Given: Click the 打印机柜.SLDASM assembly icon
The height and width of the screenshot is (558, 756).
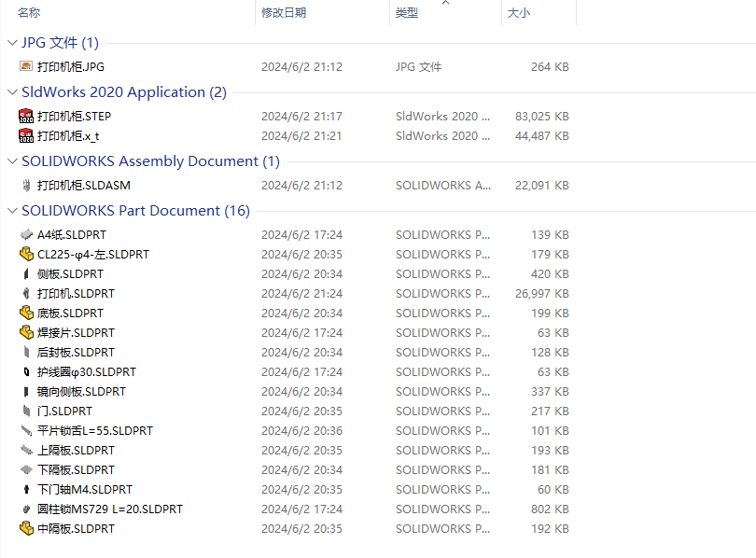Looking at the screenshot, I should (x=26, y=186).
